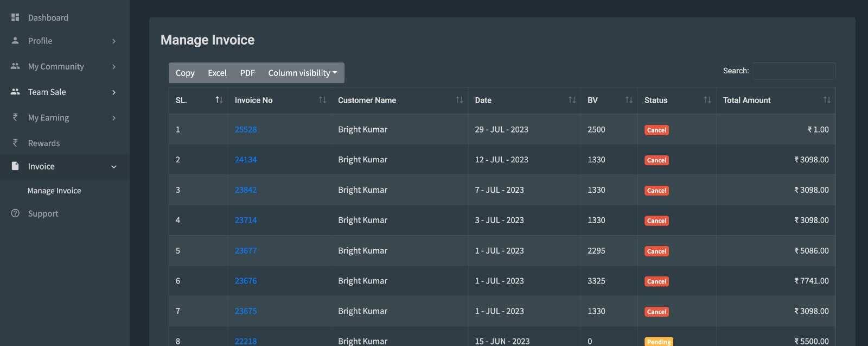Click the My Earning rupee icon

click(15, 117)
